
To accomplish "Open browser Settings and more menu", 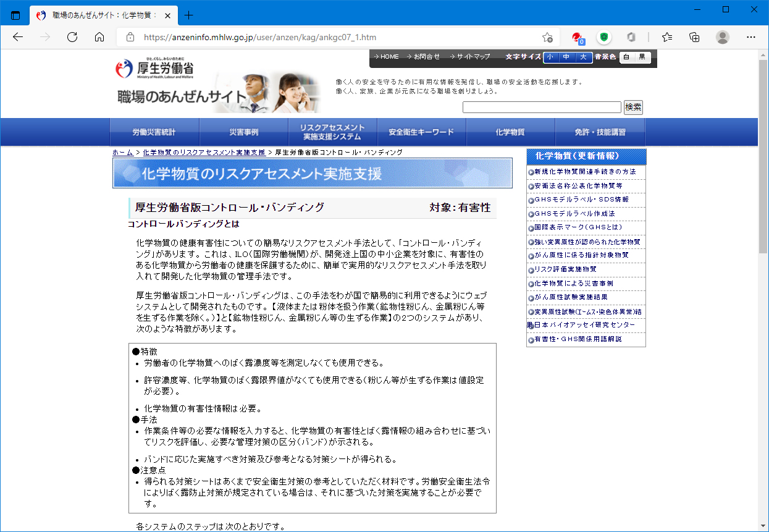I will tap(750, 37).
